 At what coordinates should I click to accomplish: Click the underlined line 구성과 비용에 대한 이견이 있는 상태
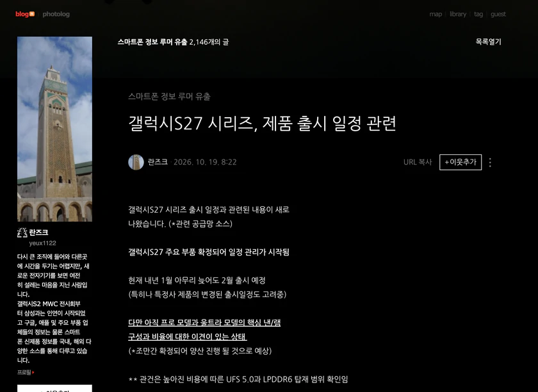pyautogui.click(x=187, y=336)
